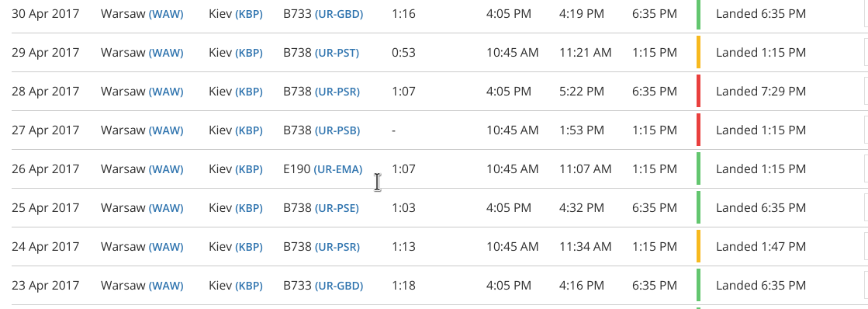Open UR-PSR registration on 28 Apr 2017 row
868x309 pixels.
click(337, 92)
